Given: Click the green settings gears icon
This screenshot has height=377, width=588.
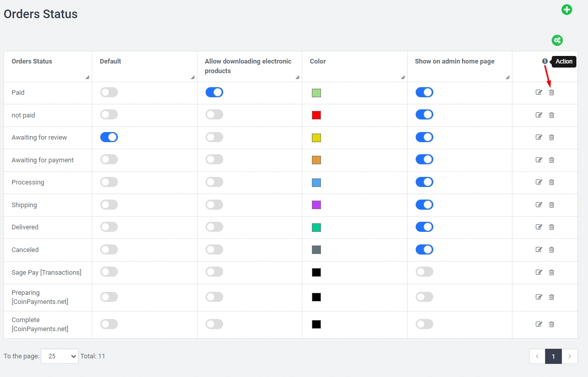Looking at the screenshot, I should 557,40.
